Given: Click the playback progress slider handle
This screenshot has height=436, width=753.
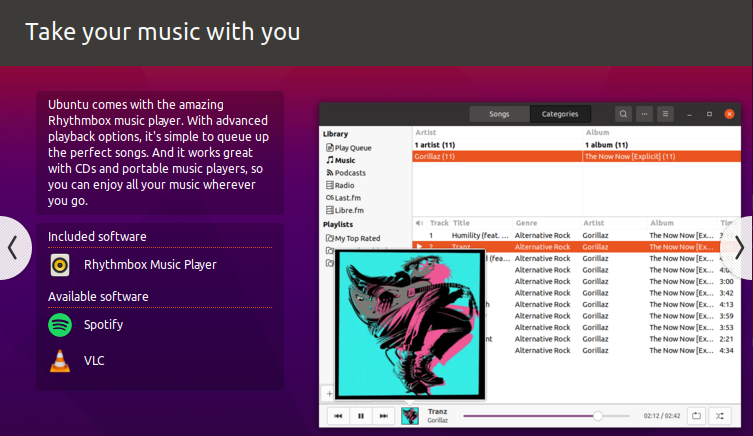Looking at the screenshot, I should 598,415.
